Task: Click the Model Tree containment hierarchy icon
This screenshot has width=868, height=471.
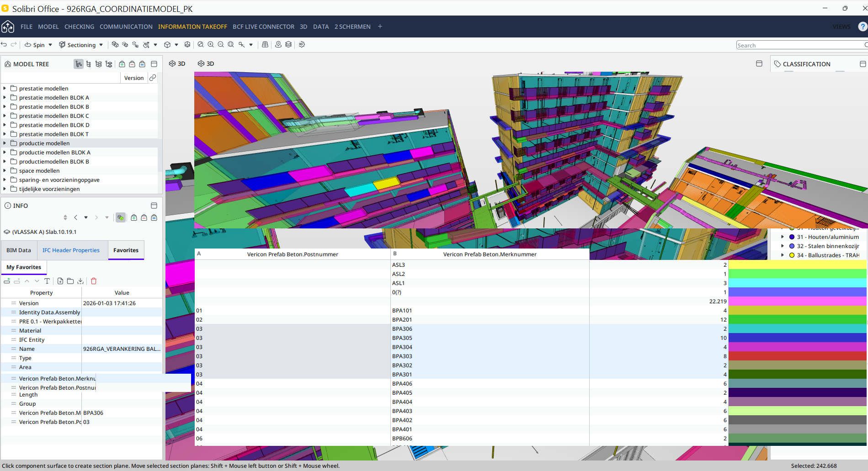Action: coord(109,64)
